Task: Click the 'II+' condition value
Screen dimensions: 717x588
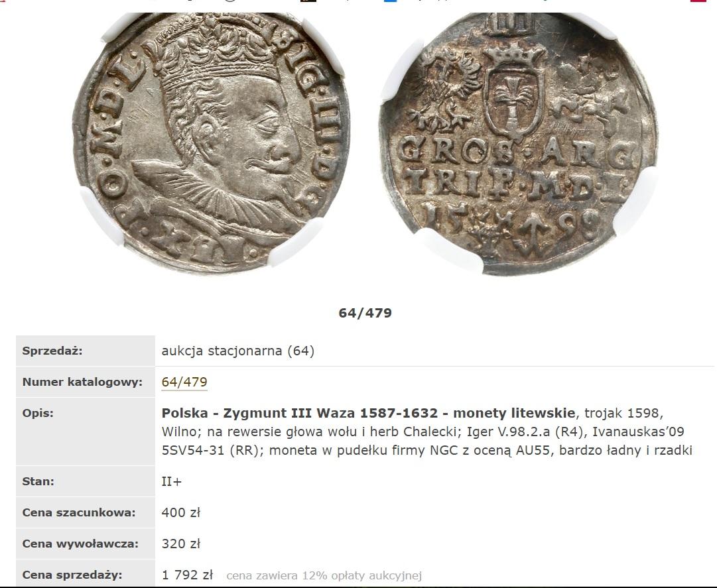Action: [172, 481]
